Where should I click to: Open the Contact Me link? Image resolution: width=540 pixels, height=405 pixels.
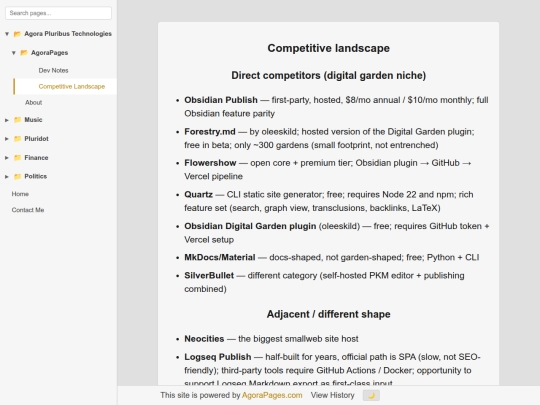point(28,210)
